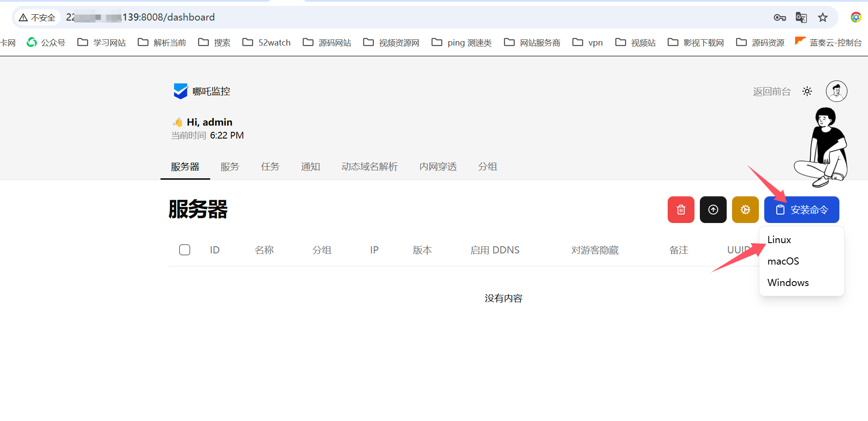This screenshot has height=421, width=868.
Task: Click the translate page icon
Action: (801, 17)
